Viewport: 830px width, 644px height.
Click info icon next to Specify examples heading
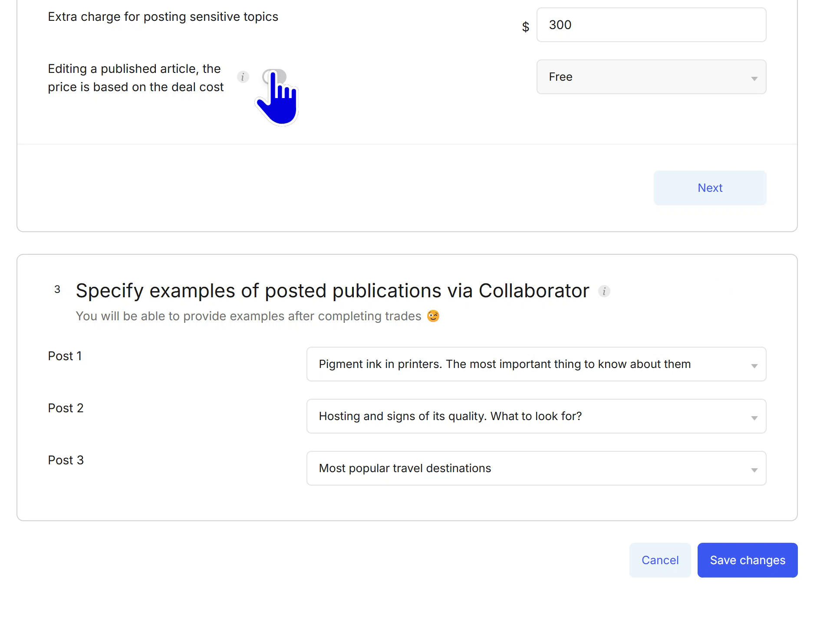[604, 291]
